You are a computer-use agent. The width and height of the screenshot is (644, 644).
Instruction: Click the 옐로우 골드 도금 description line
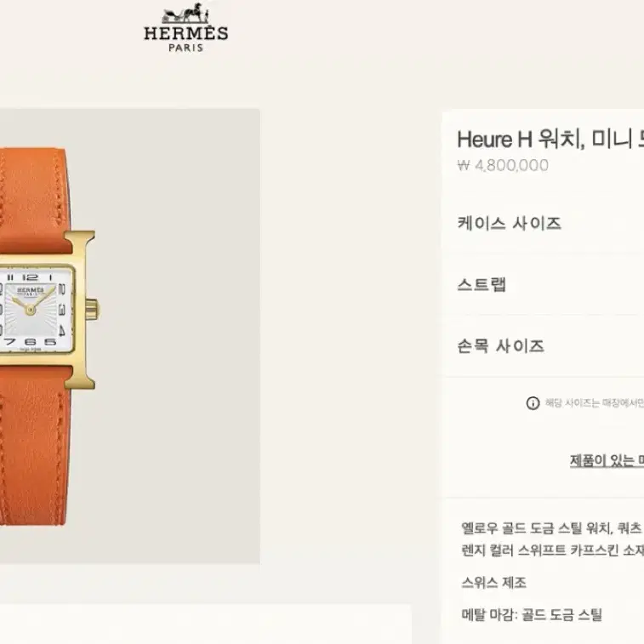[x=552, y=527]
